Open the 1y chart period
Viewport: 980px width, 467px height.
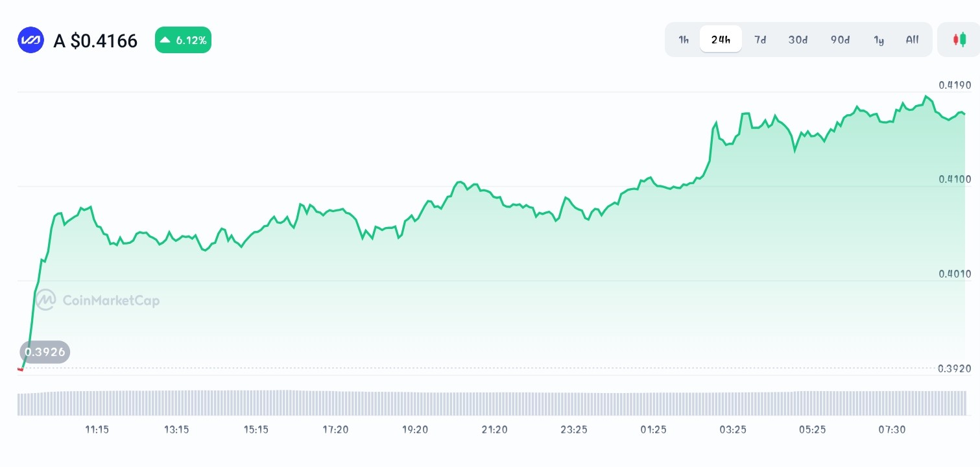[879, 40]
